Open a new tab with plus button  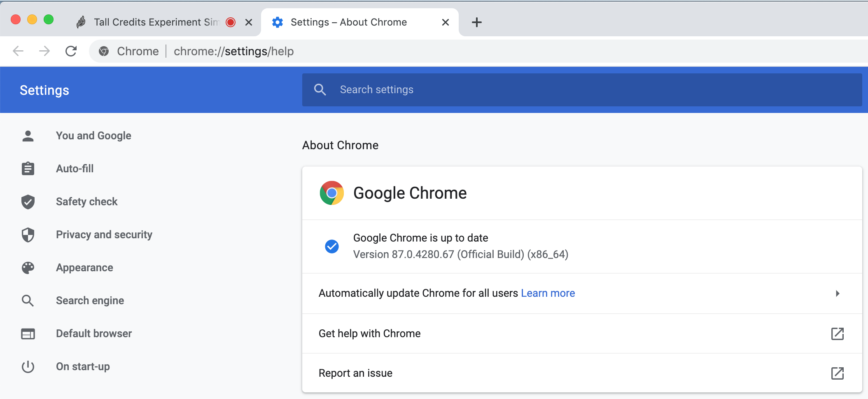(x=477, y=22)
